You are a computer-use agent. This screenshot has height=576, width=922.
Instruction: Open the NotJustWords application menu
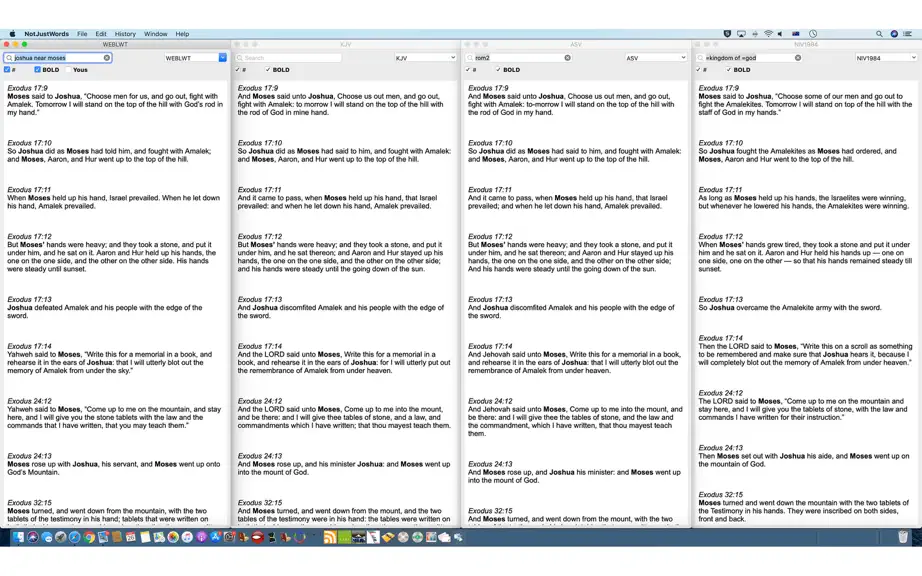tap(46, 34)
